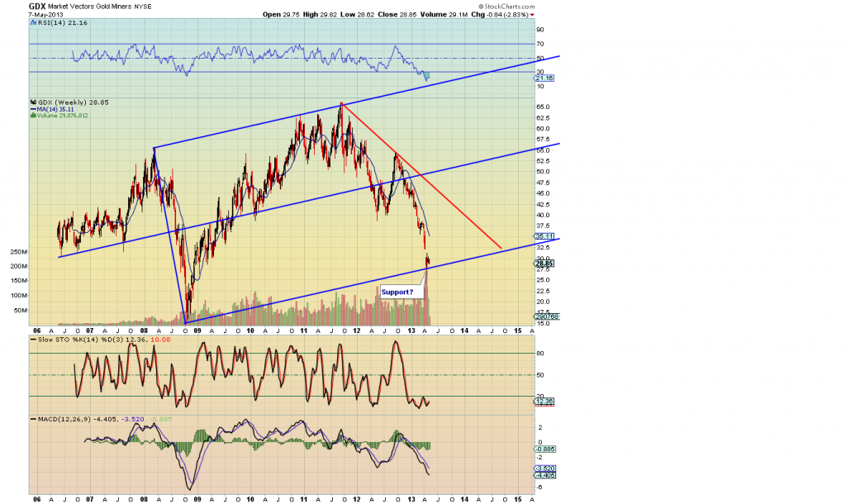Select the 'RSI(14) 21.16' indicator legend
Image resolution: width=846 pixels, height=504 pixels.
coord(59,23)
